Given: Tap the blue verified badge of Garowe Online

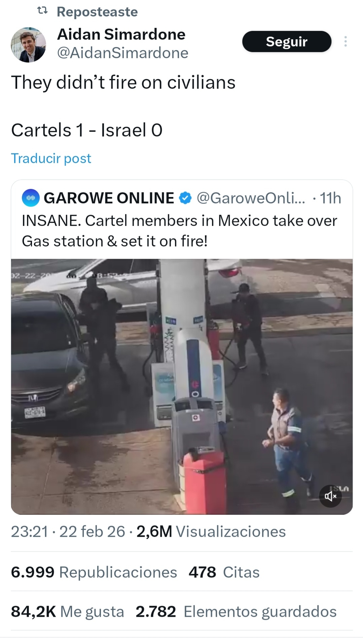Looking at the screenshot, I should coord(185,198).
